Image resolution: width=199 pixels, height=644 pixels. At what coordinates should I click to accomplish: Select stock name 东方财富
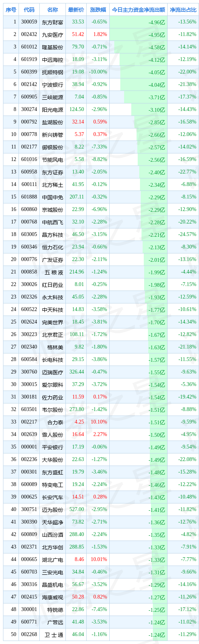pyautogui.click(x=53, y=22)
